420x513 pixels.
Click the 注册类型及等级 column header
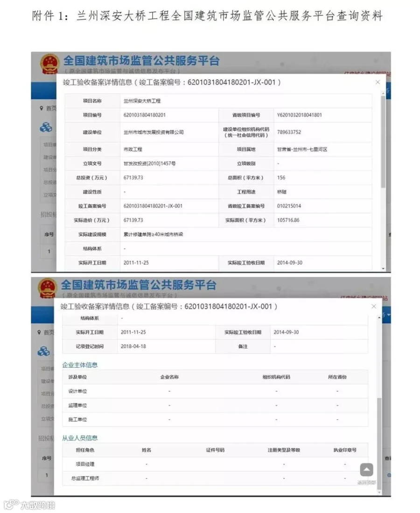[284, 450]
